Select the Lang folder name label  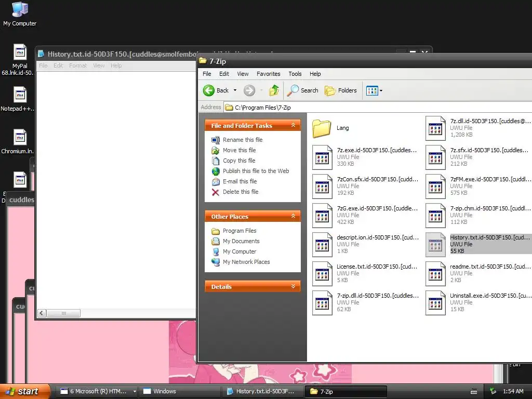pyautogui.click(x=343, y=128)
